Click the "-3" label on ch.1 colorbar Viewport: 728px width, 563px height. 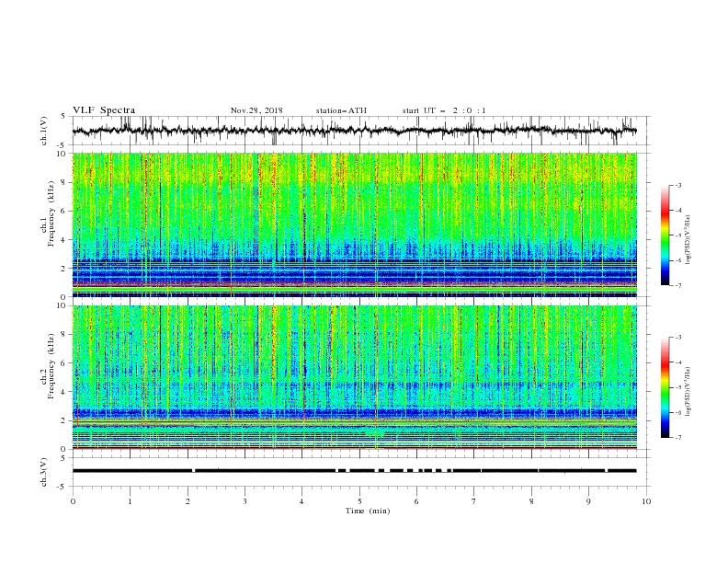[x=678, y=185]
